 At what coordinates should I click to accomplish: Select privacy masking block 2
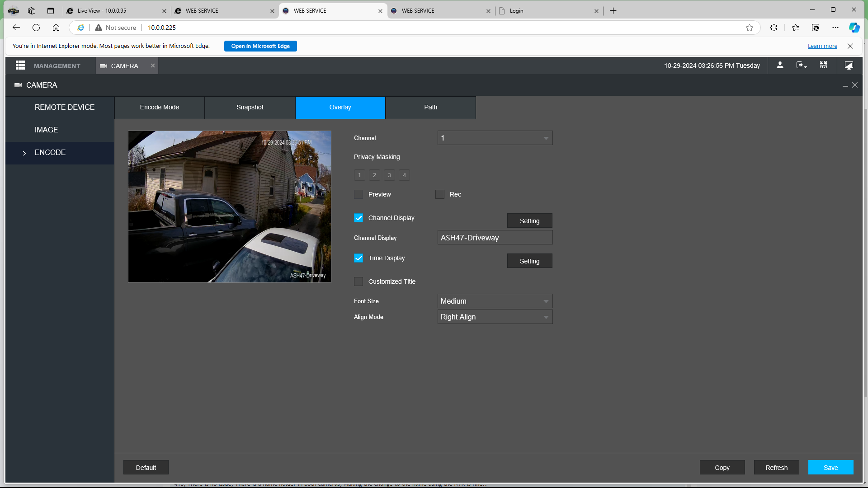pyautogui.click(x=374, y=175)
